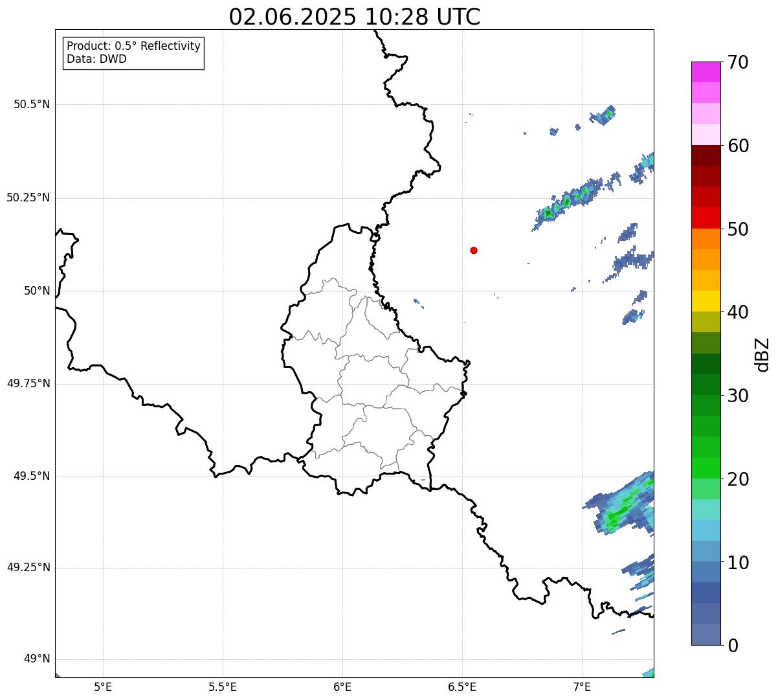The height and width of the screenshot is (700, 778).
Task: Click the title '02.06.2025 10:28 UTC'
Action: pyautogui.click(x=355, y=17)
